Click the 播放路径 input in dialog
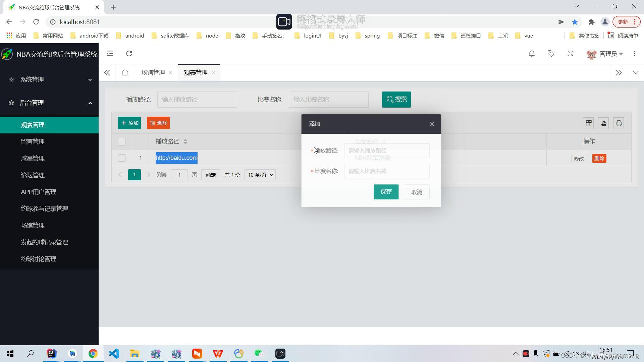This screenshot has height=362, width=644. point(387,151)
